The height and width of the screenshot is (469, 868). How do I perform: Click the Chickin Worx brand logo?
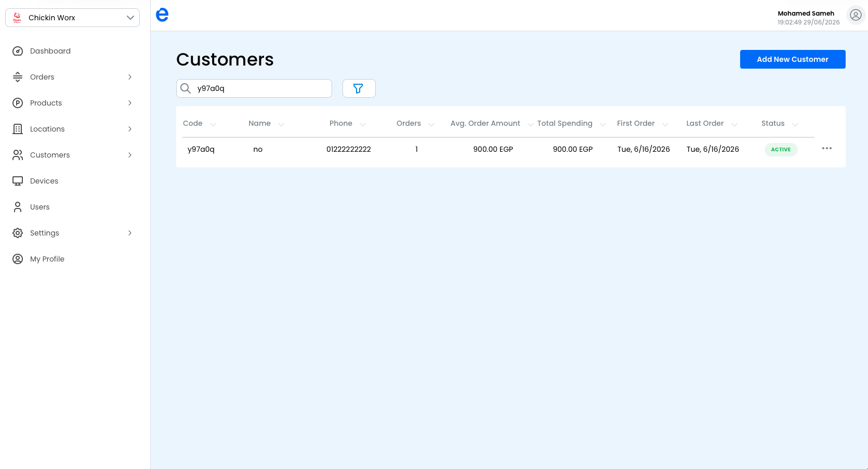pyautogui.click(x=17, y=18)
